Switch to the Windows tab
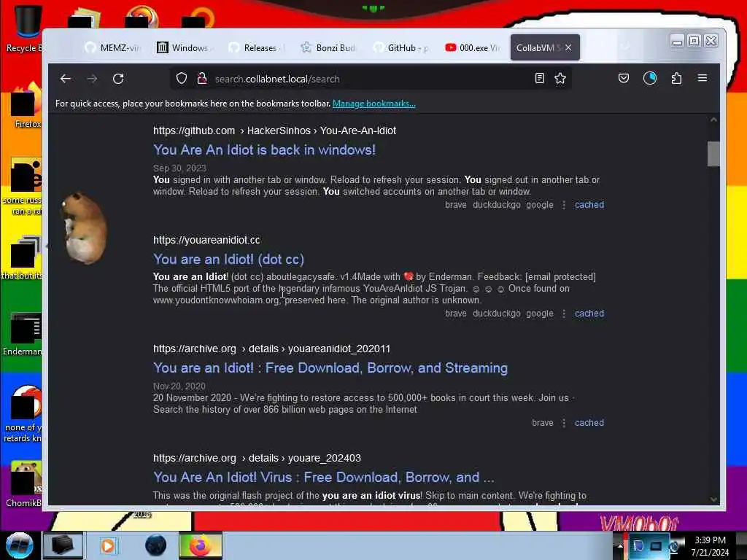This screenshot has height=560, width=747. click(x=185, y=47)
